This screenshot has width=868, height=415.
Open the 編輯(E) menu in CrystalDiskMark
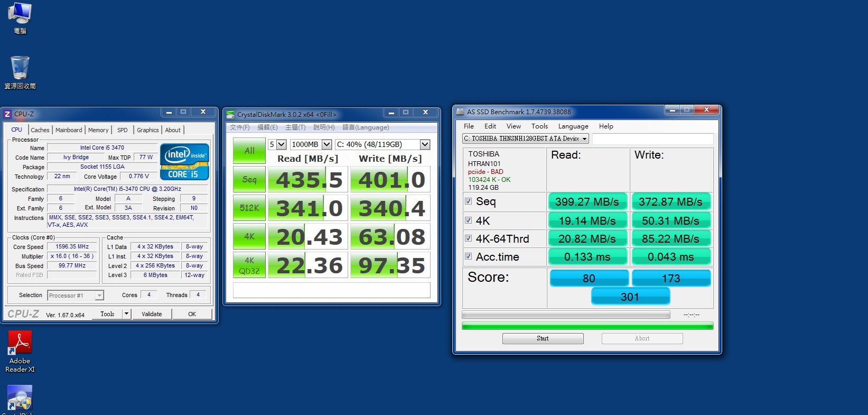coord(267,127)
